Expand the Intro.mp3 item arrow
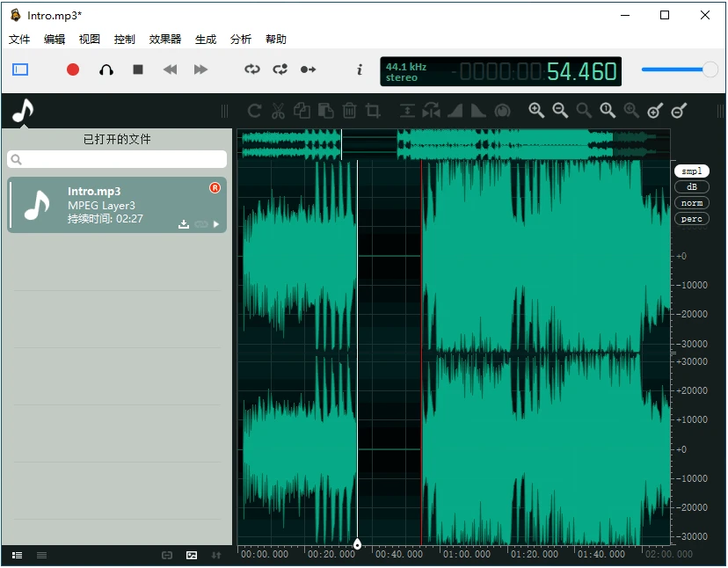Screen dimensions: 728x568 215,224
